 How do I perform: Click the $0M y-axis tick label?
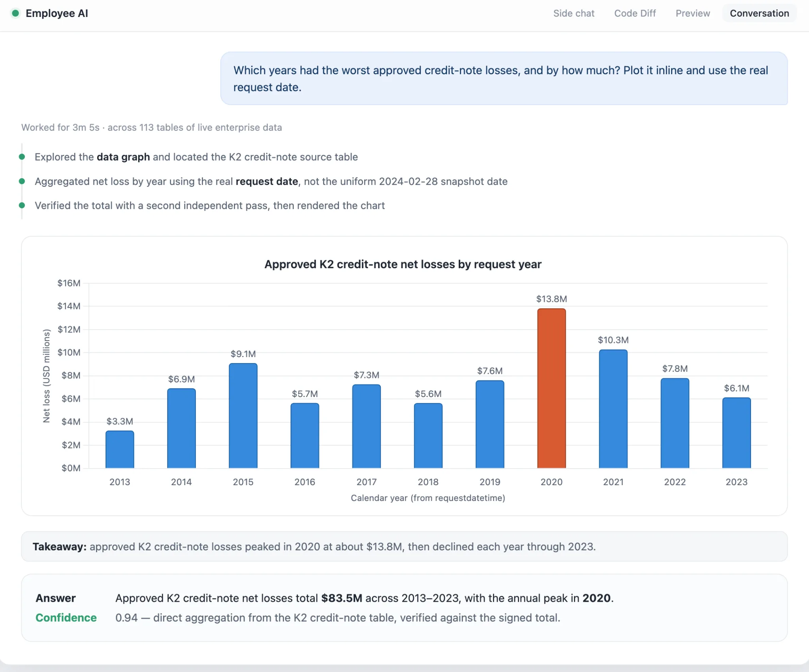pyautogui.click(x=71, y=468)
